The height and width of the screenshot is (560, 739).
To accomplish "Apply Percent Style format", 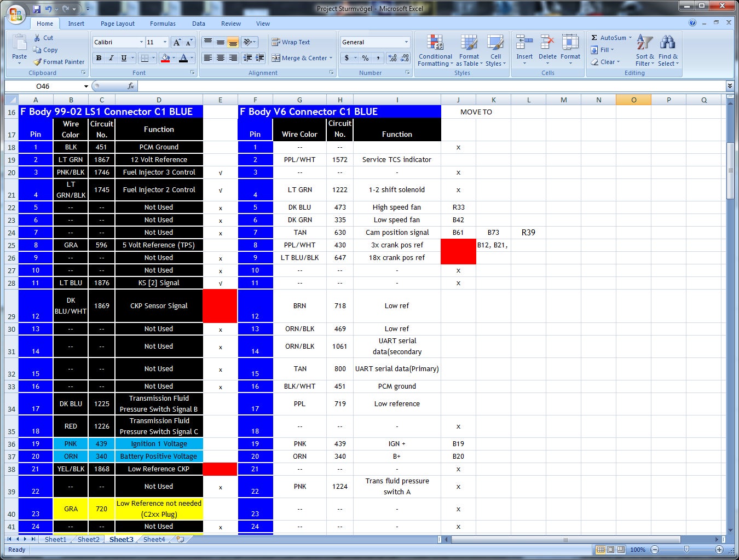I will (x=365, y=58).
